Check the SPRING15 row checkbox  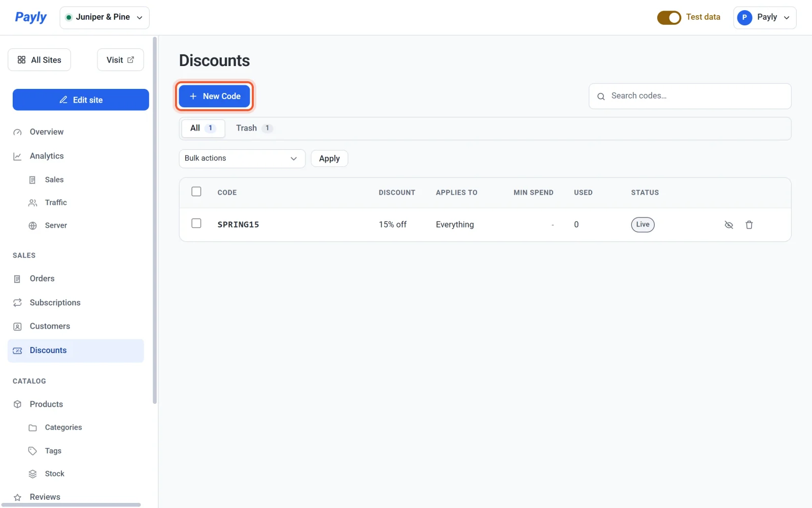[x=196, y=224]
